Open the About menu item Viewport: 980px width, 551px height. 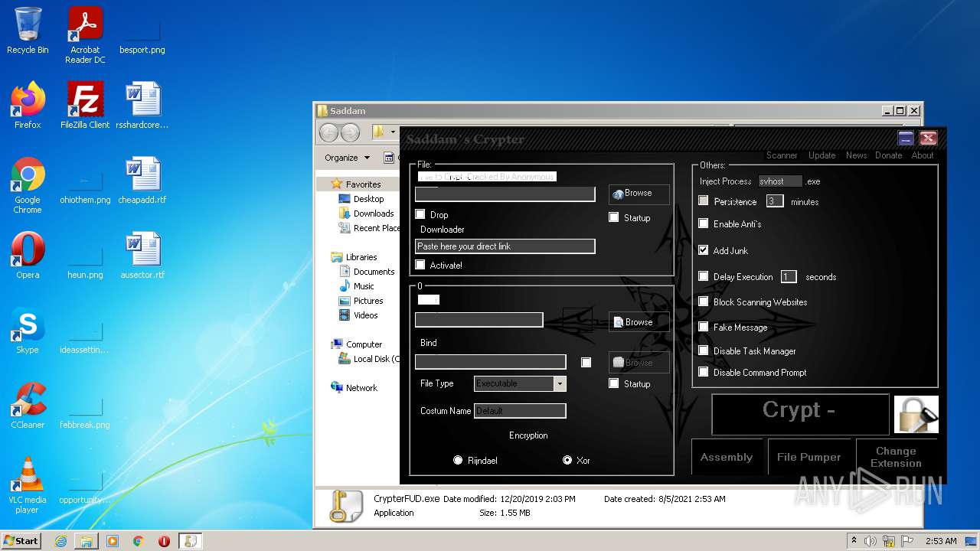click(x=922, y=155)
